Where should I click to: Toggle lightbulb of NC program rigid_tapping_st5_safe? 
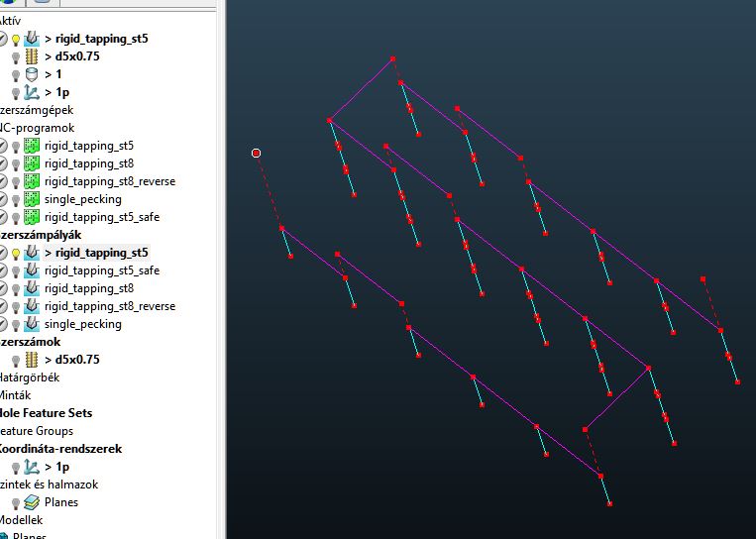pos(16,218)
